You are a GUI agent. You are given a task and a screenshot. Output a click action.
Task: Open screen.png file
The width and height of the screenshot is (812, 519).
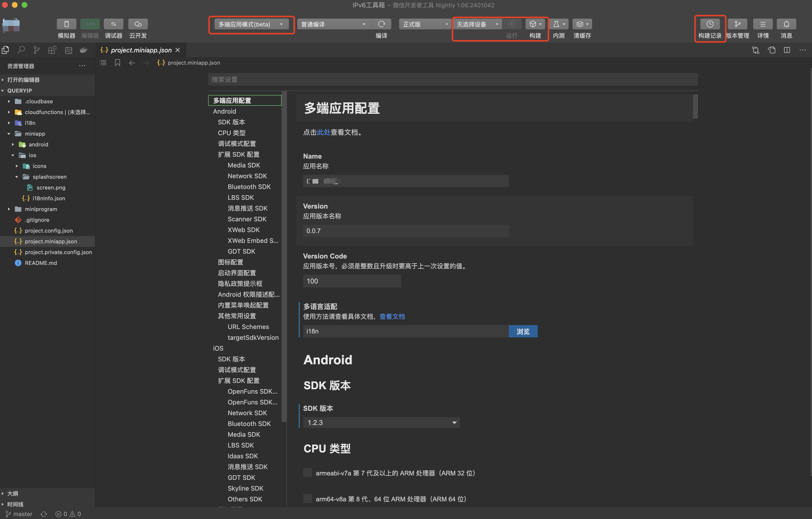tap(47, 188)
